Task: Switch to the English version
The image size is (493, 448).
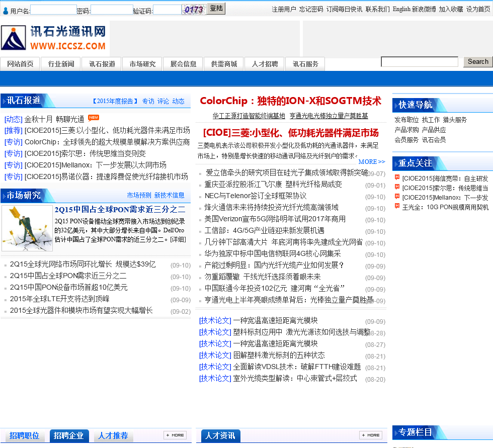Action: [401, 10]
